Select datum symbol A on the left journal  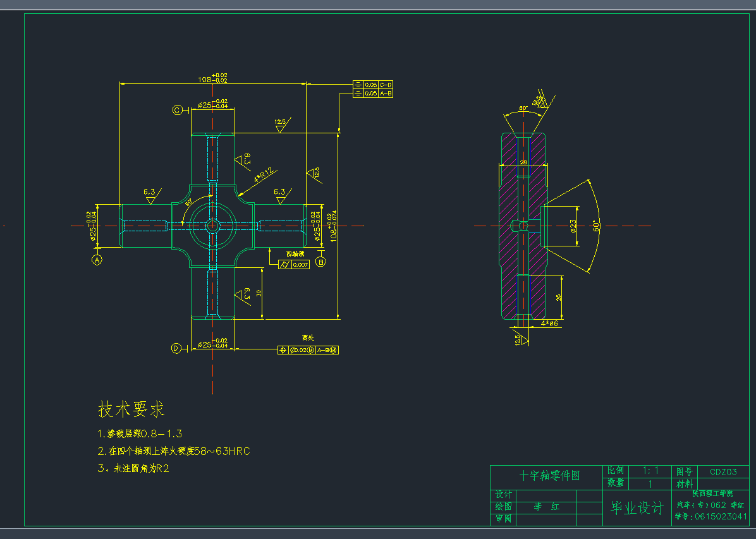[97, 260]
